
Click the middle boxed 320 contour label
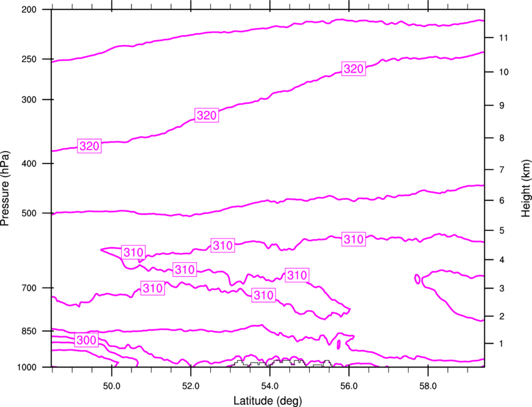(207, 115)
